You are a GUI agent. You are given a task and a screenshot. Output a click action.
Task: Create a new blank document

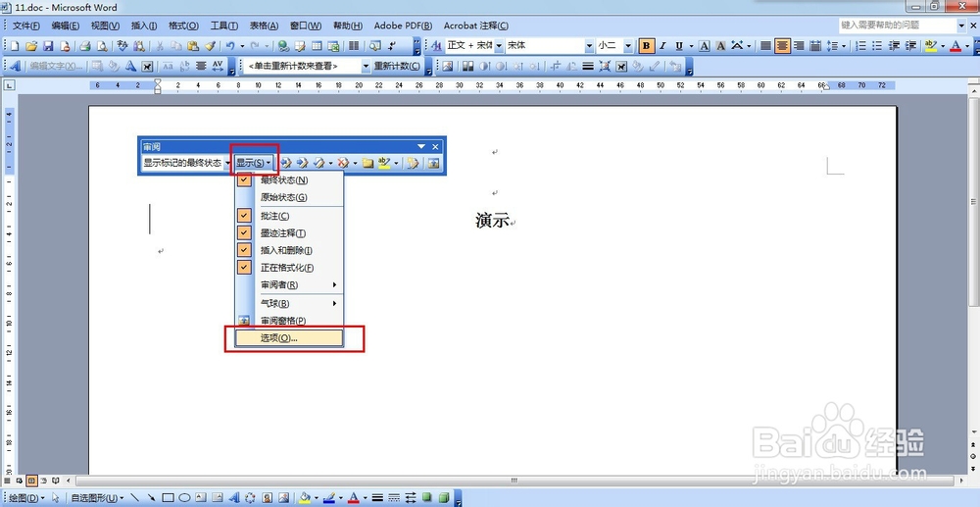(x=15, y=46)
